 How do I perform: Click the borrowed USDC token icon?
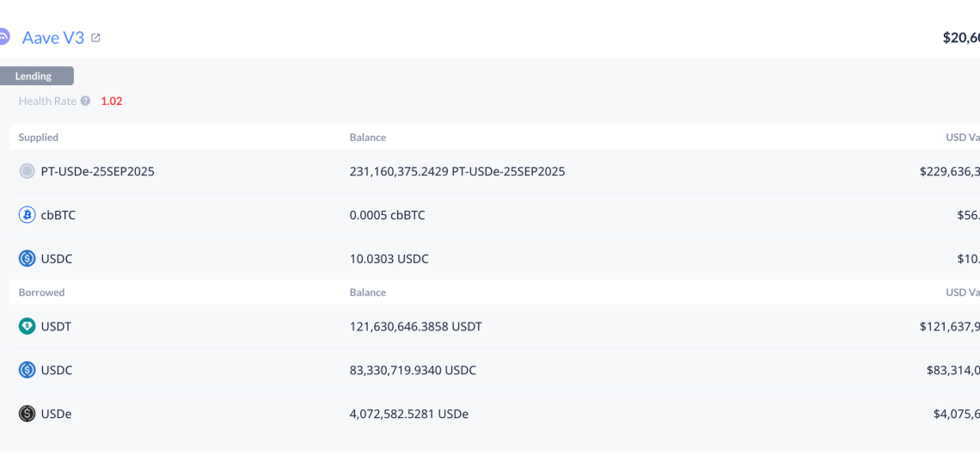tap(27, 371)
